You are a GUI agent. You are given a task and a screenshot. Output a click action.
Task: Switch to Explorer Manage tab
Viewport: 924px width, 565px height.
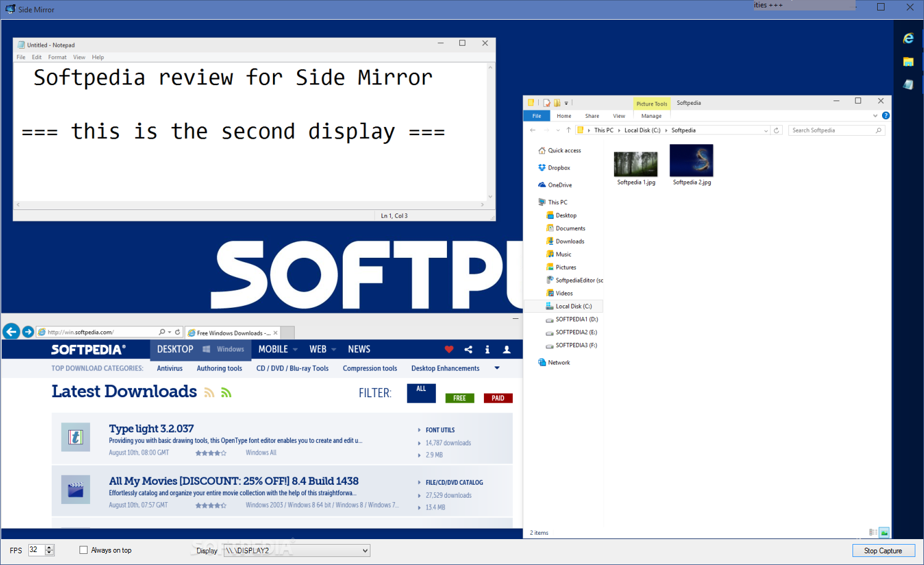pos(652,116)
